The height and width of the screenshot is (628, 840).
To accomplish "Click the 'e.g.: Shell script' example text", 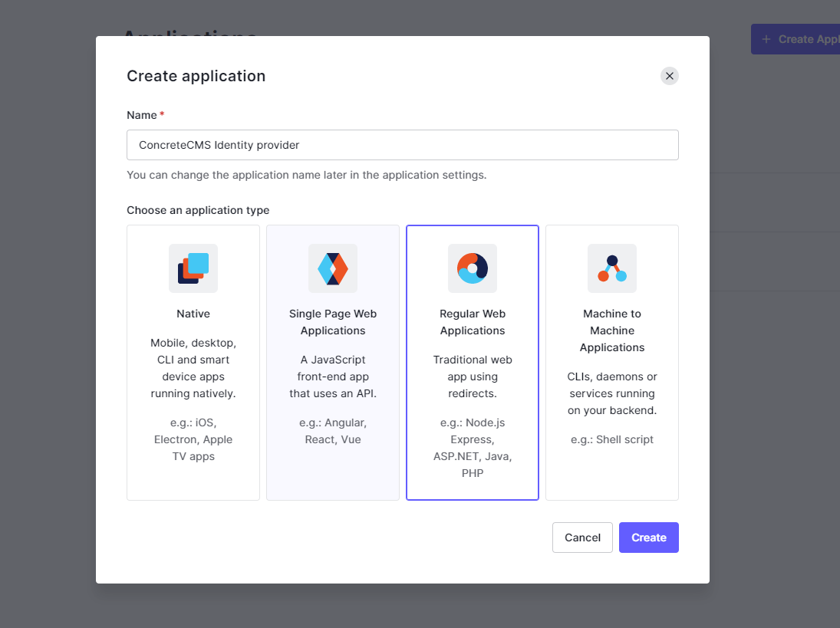I will click(612, 439).
